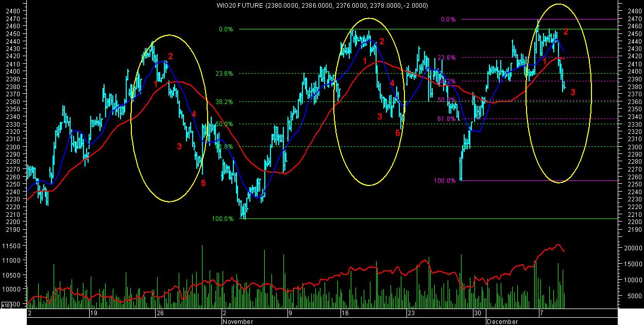
Task: Click the date label 30 on the time axis
Action: pyautogui.click(x=478, y=313)
